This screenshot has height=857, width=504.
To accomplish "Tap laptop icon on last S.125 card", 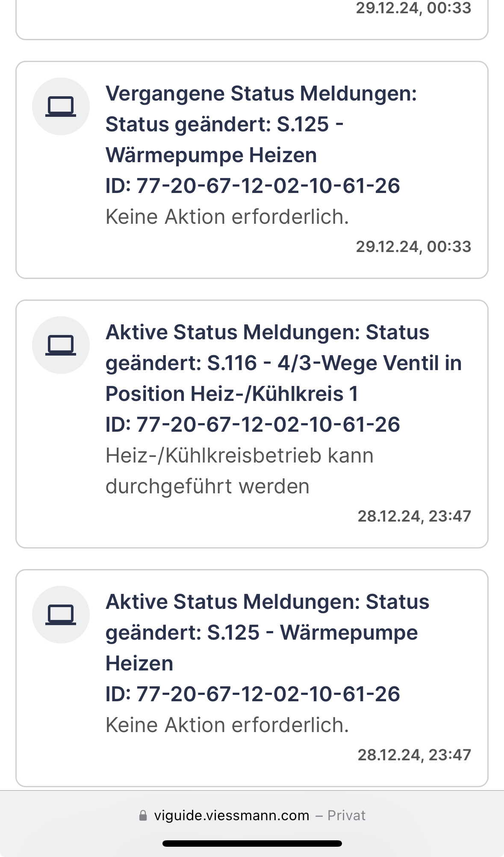I will pyautogui.click(x=61, y=615).
